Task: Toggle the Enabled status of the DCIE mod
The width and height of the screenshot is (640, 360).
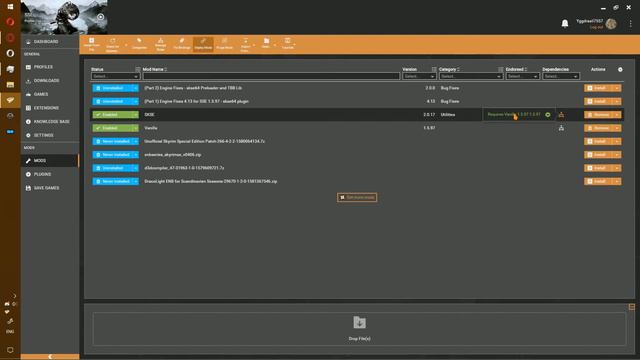Action: pyautogui.click(x=112, y=115)
